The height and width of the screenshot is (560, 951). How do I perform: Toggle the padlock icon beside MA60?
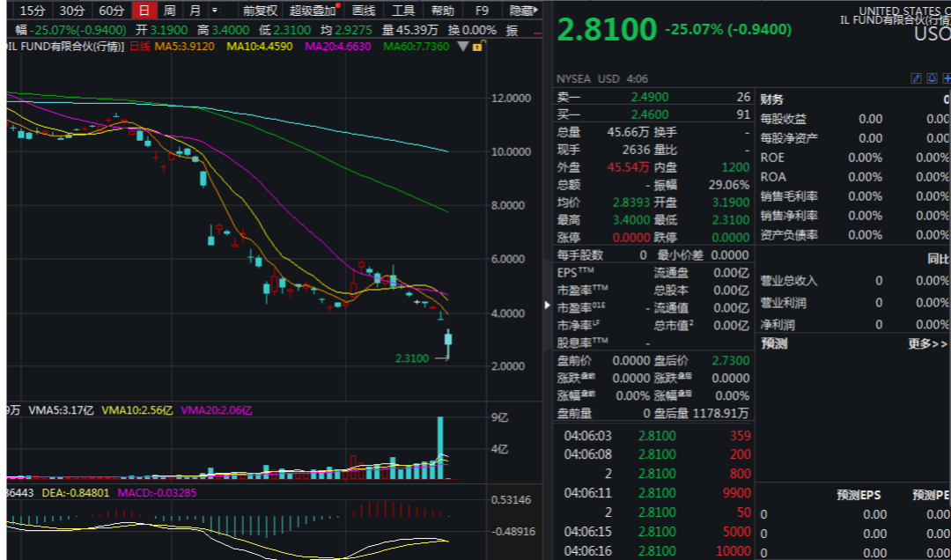coord(477,46)
